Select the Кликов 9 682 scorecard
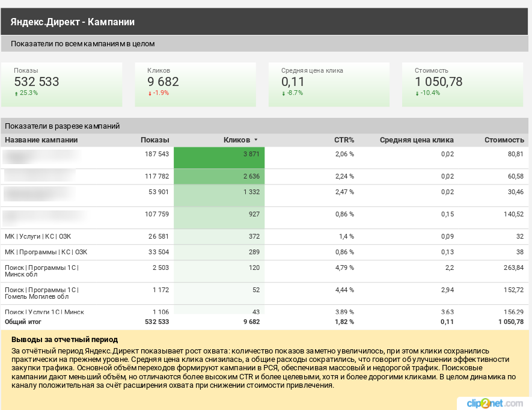 195,83
